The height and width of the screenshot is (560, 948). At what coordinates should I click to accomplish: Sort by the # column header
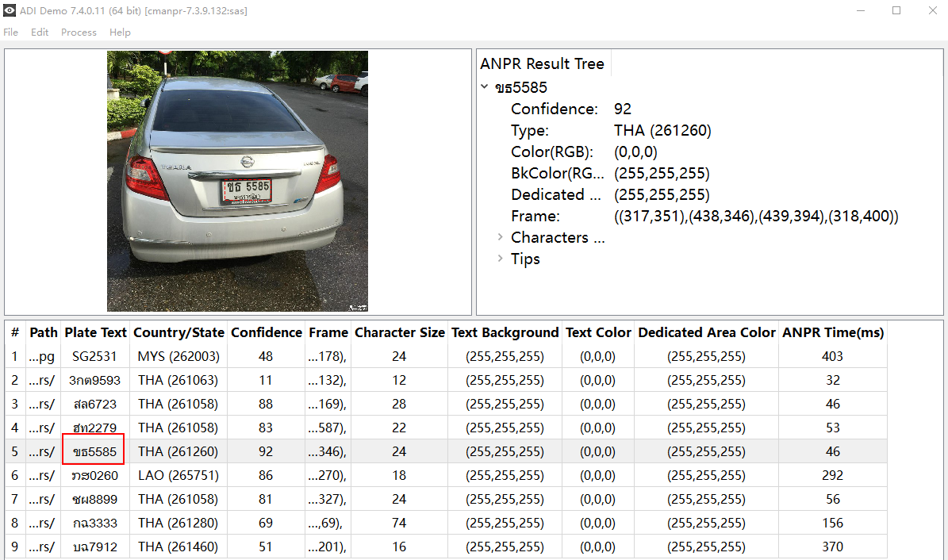pos(15,332)
